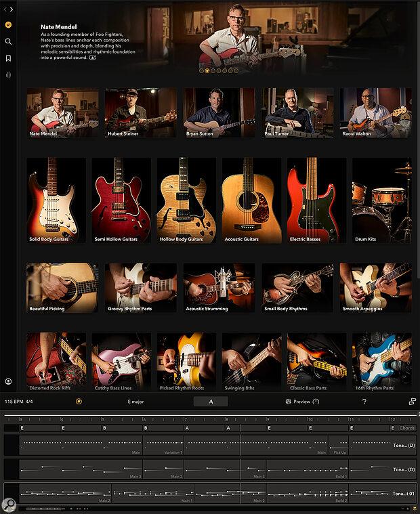Viewport: 420px width, 514px height.
Task: Open the 115 BPM tempo setting
Action: click(x=14, y=402)
